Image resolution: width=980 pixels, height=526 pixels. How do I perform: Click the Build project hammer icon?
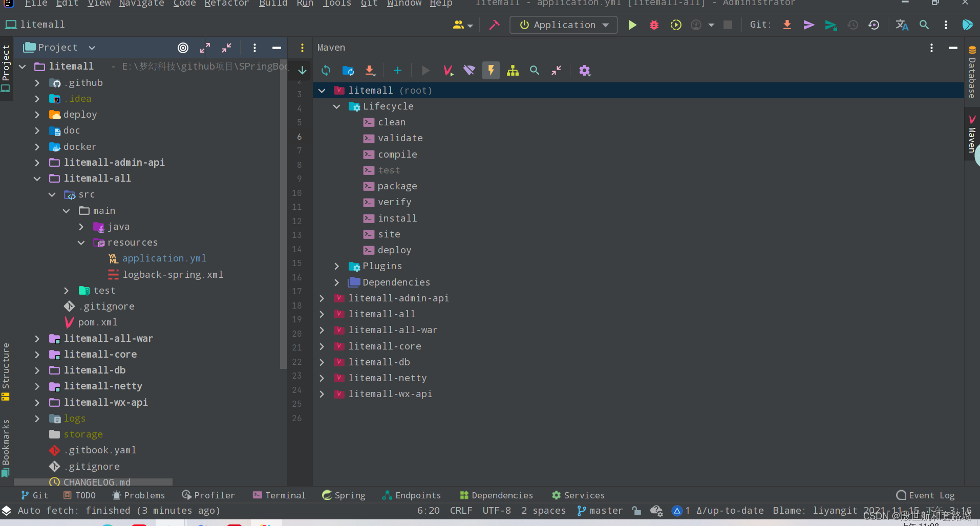[x=494, y=25]
